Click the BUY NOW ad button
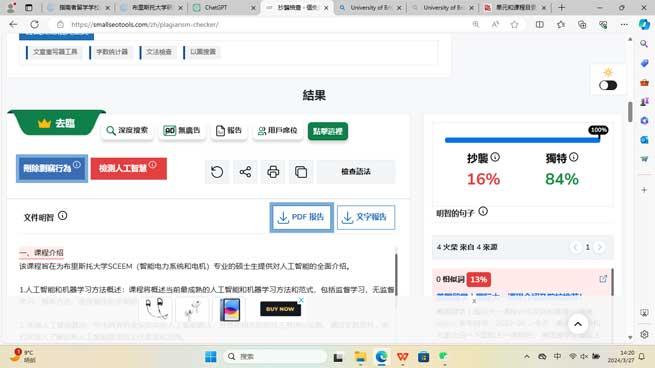Screen dimensions: 655x368 click(280, 309)
